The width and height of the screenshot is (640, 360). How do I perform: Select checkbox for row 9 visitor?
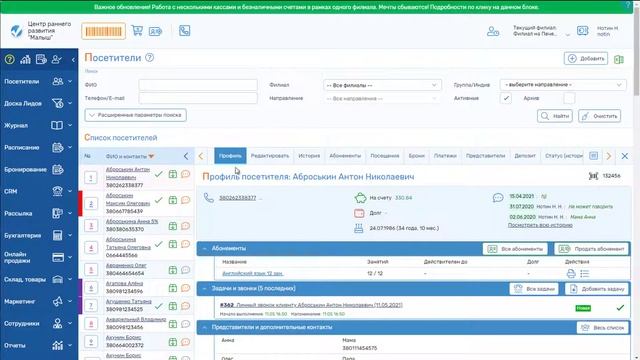[x=91, y=342]
